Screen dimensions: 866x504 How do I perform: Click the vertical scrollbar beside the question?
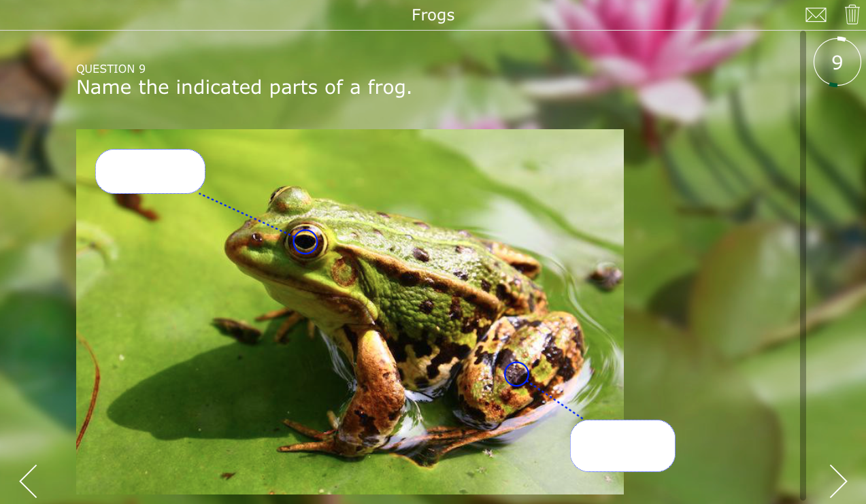(803, 265)
